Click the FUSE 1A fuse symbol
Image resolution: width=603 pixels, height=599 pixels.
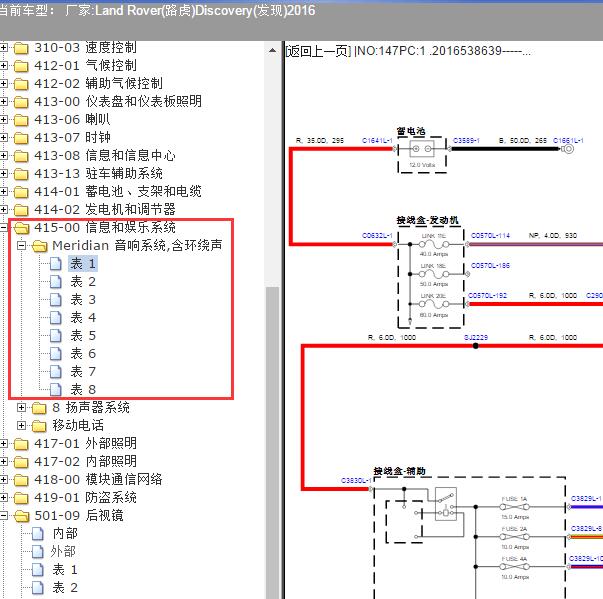(x=515, y=507)
